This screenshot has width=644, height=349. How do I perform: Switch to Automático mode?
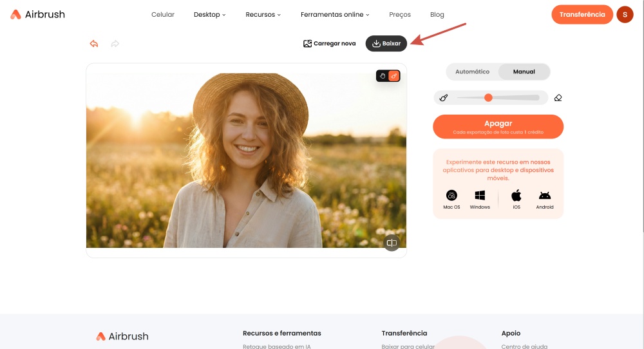[x=472, y=71]
